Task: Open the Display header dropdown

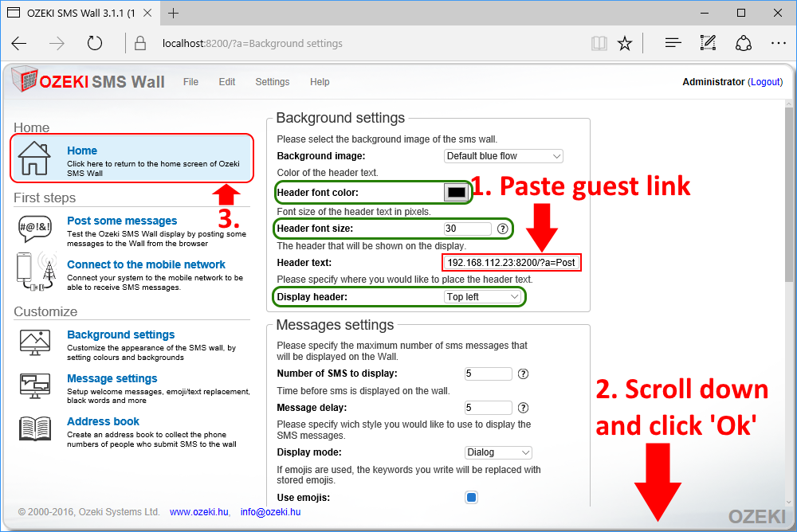Action: click(x=482, y=297)
